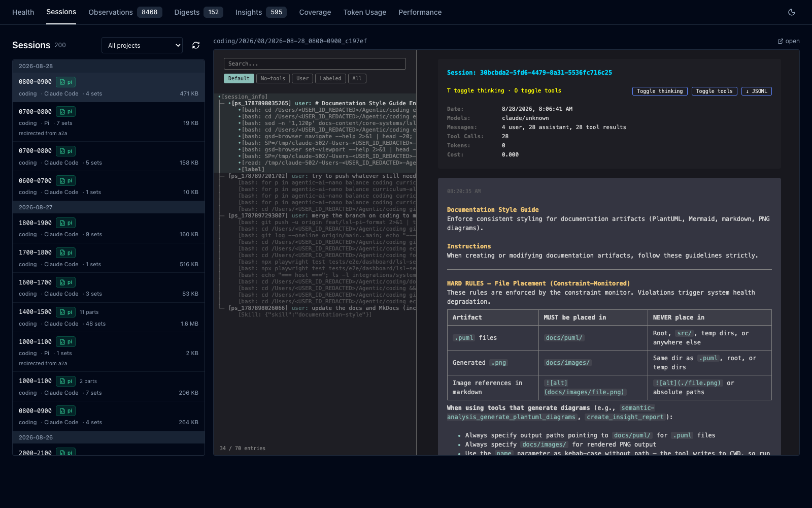The width and height of the screenshot is (812, 508).
Task: Click the 2026-08-27 date group header
Action: pos(109,207)
